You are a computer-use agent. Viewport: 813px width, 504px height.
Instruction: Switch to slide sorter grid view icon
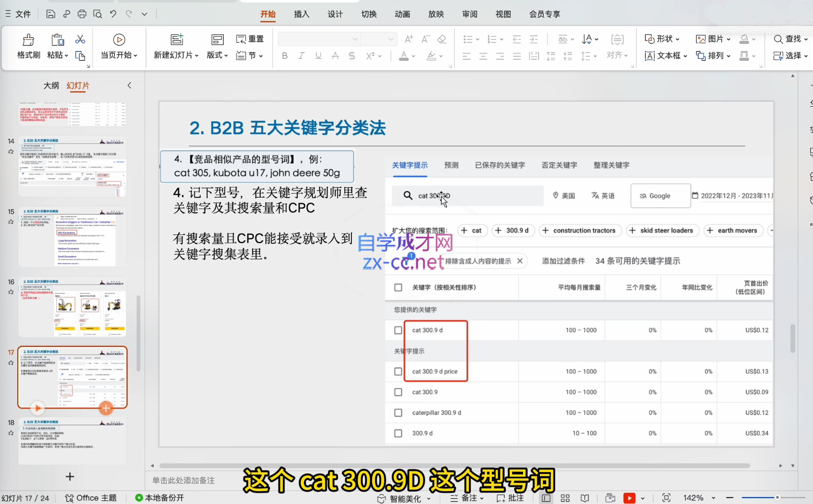coord(565,498)
